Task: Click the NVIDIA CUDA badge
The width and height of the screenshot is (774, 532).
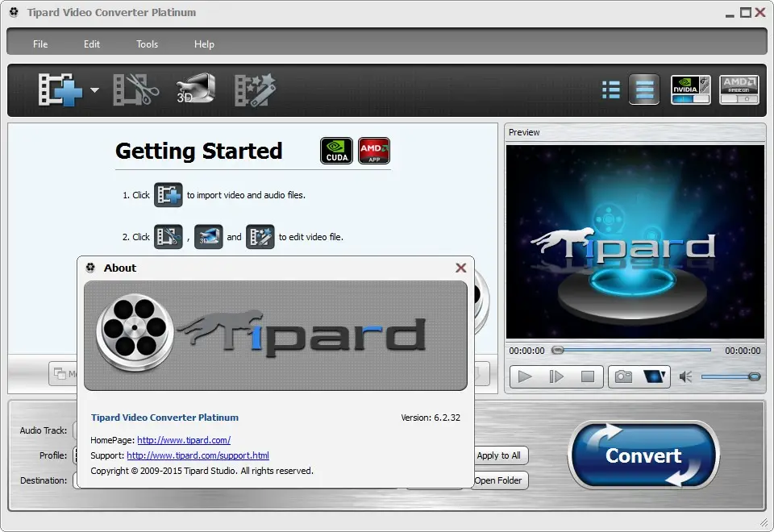Action: (x=337, y=151)
